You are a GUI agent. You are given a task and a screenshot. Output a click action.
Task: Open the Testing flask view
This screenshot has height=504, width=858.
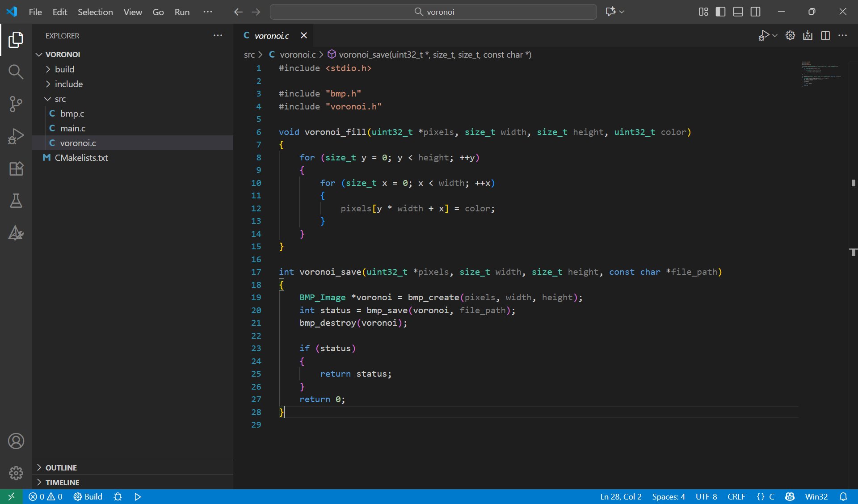tap(16, 201)
